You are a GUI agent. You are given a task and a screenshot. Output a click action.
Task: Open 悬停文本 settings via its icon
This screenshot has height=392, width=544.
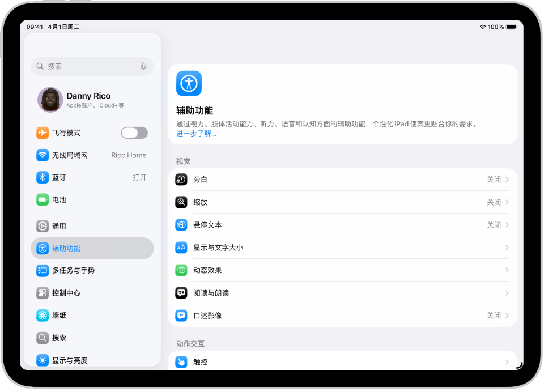tap(181, 225)
